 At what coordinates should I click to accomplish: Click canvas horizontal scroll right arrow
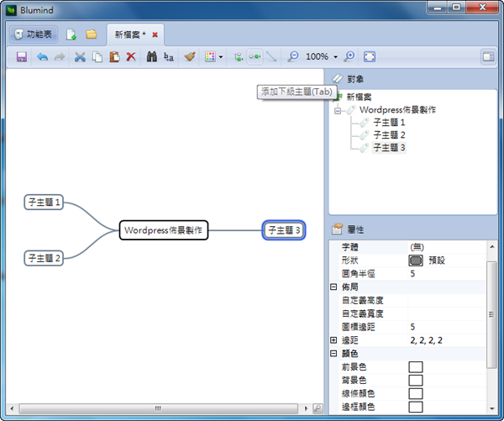pos(306,408)
